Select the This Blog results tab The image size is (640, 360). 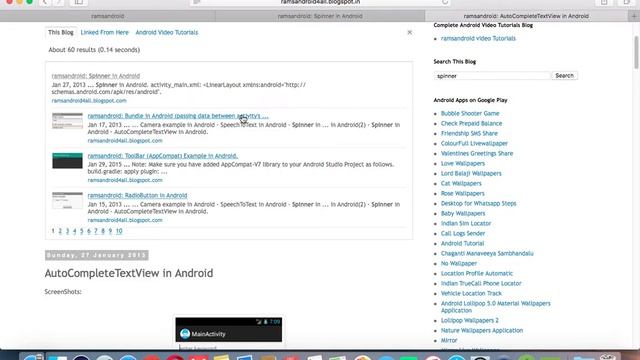coord(61,32)
